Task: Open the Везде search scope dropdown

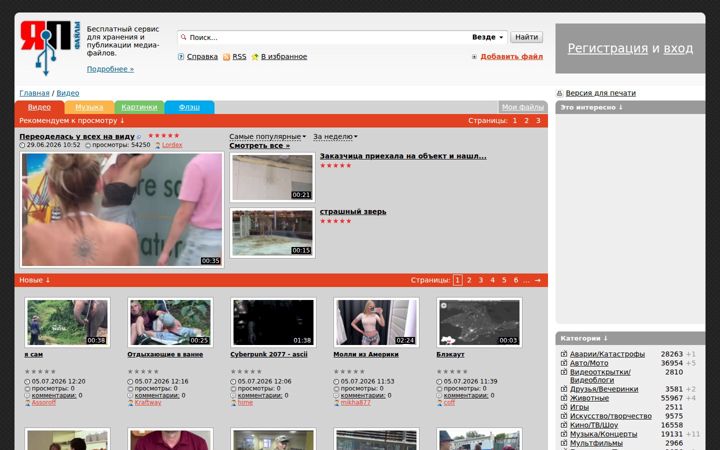Action: point(488,37)
